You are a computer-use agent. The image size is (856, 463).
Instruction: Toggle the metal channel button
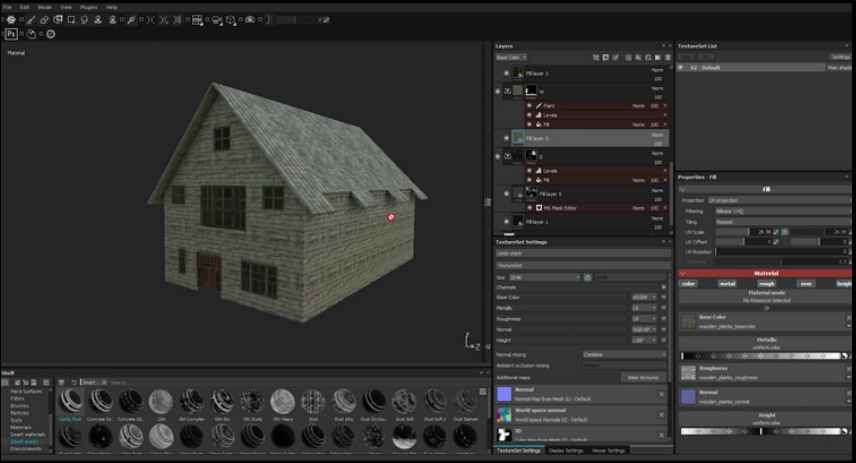[727, 283]
